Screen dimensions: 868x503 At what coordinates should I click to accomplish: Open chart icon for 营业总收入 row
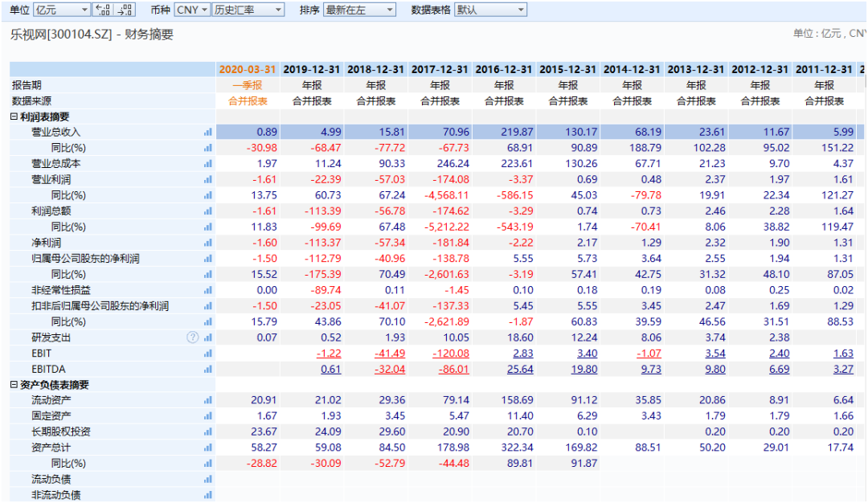coord(207,133)
